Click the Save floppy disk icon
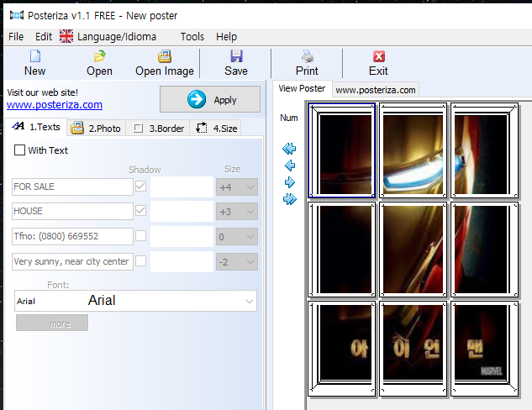 click(x=236, y=56)
